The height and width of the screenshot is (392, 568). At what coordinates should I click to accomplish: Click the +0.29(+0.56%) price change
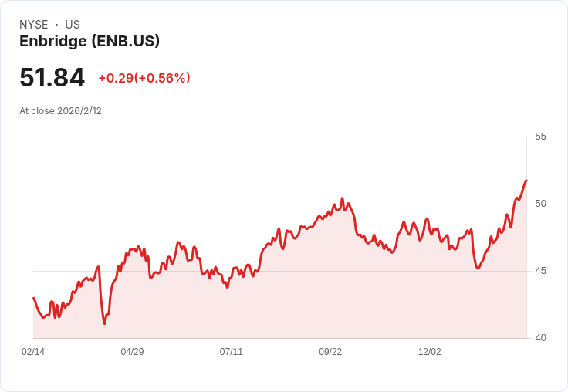[144, 78]
